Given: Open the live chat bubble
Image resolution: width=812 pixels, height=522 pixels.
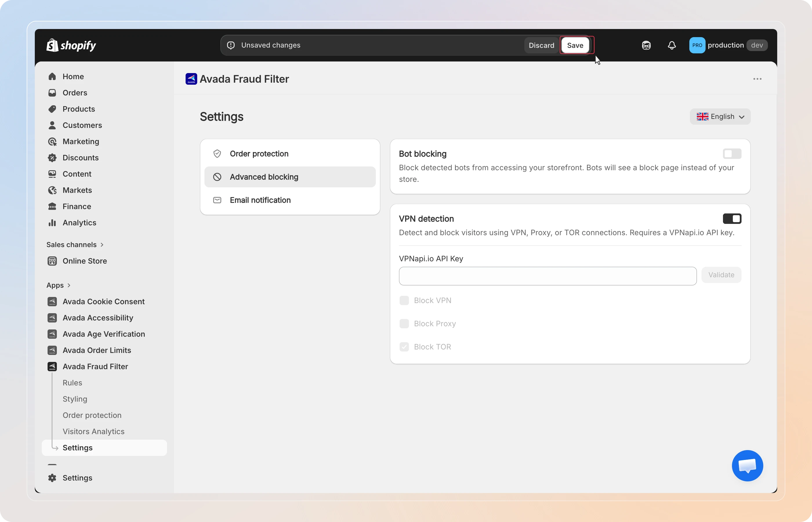Looking at the screenshot, I should pos(747,466).
